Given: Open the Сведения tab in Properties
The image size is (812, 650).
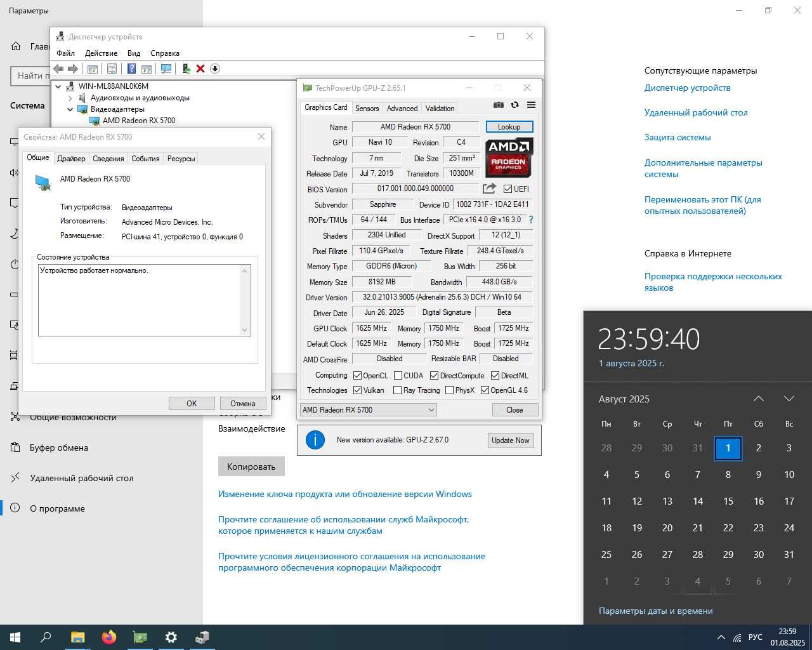Looking at the screenshot, I should [x=108, y=159].
